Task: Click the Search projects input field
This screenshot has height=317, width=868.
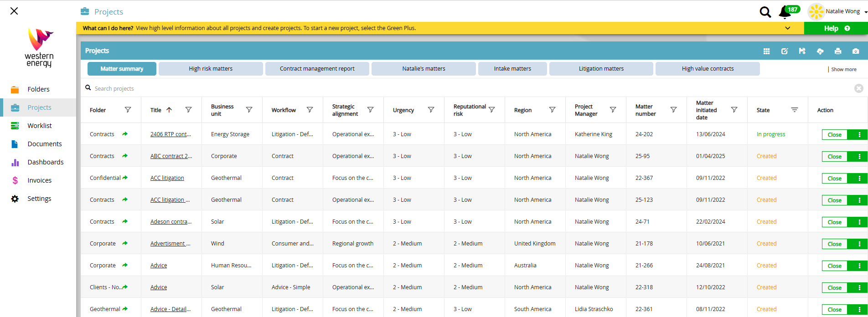Action: tap(228, 88)
